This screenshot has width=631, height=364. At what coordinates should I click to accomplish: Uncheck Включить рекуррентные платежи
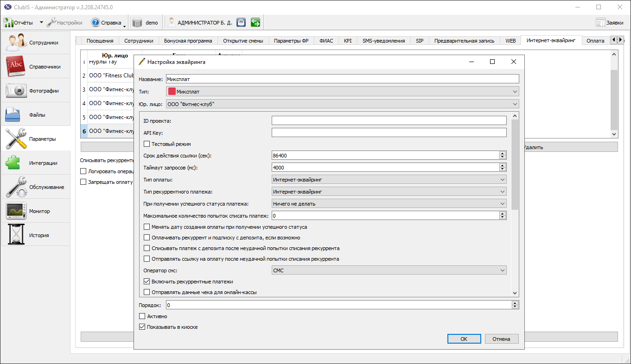coord(147,282)
